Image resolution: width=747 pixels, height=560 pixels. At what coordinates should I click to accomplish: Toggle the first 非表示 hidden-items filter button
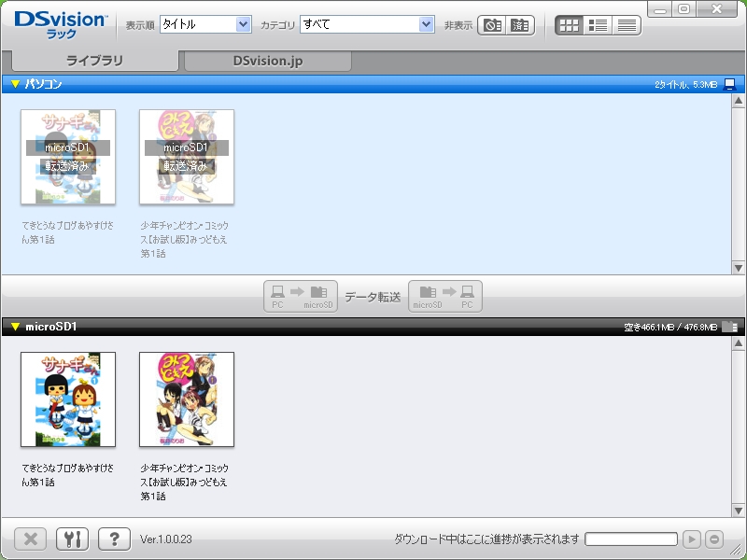coord(492,25)
